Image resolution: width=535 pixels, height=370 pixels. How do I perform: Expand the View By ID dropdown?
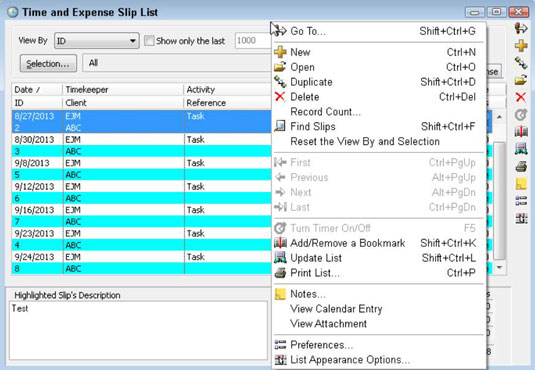[x=97, y=41]
